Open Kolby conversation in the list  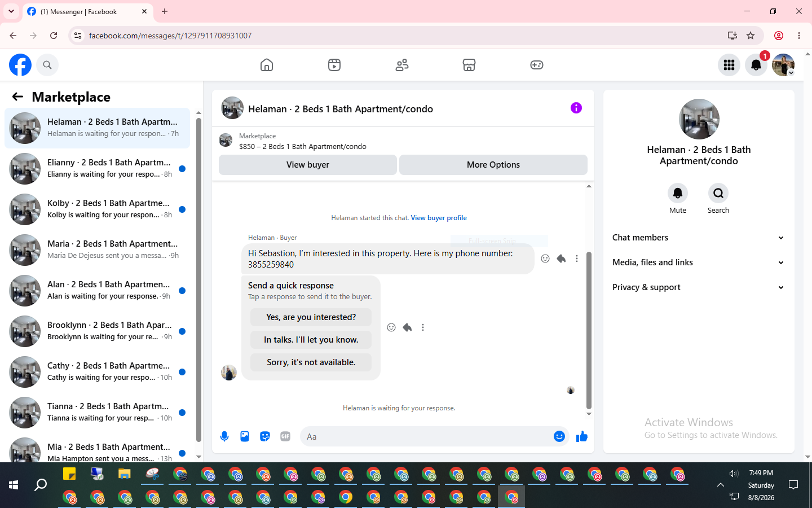click(97, 209)
